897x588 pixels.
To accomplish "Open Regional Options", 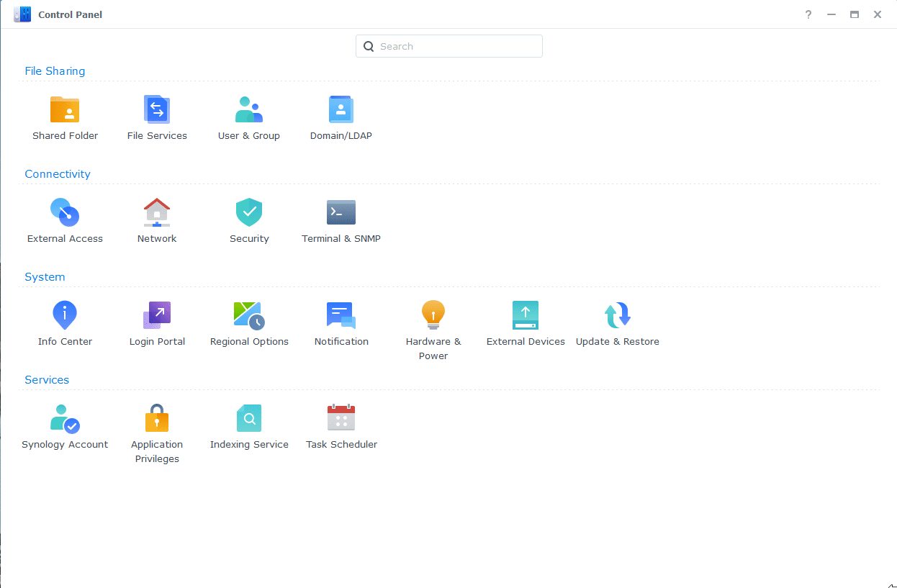I will click(x=249, y=316).
